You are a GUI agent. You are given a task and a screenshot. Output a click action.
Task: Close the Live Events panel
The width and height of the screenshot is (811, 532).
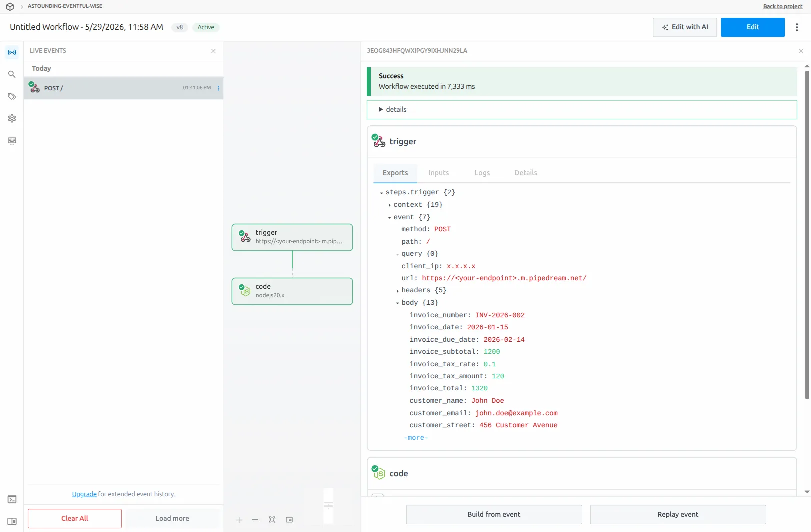click(213, 51)
